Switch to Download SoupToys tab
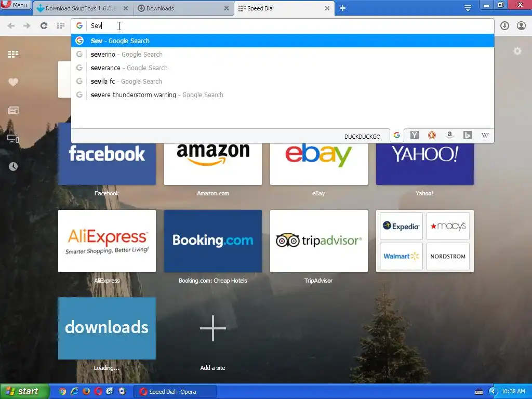 [83, 8]
